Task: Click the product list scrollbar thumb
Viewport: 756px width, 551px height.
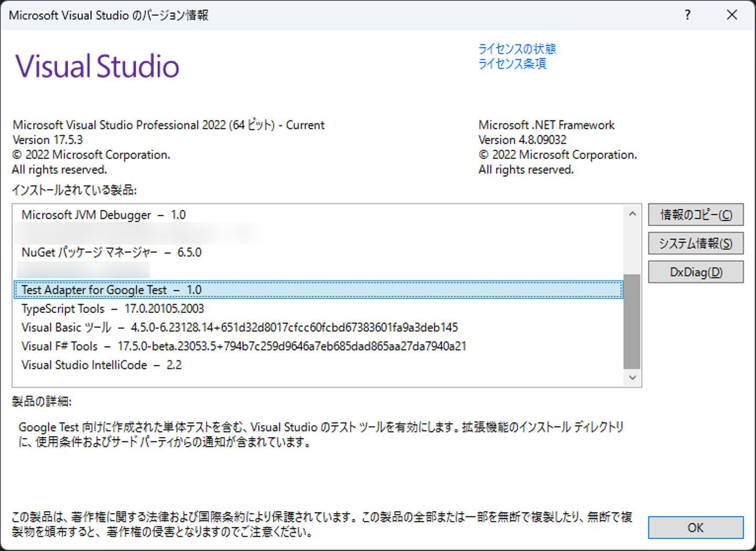Action: pyautogui.click(x=632, y=321)
